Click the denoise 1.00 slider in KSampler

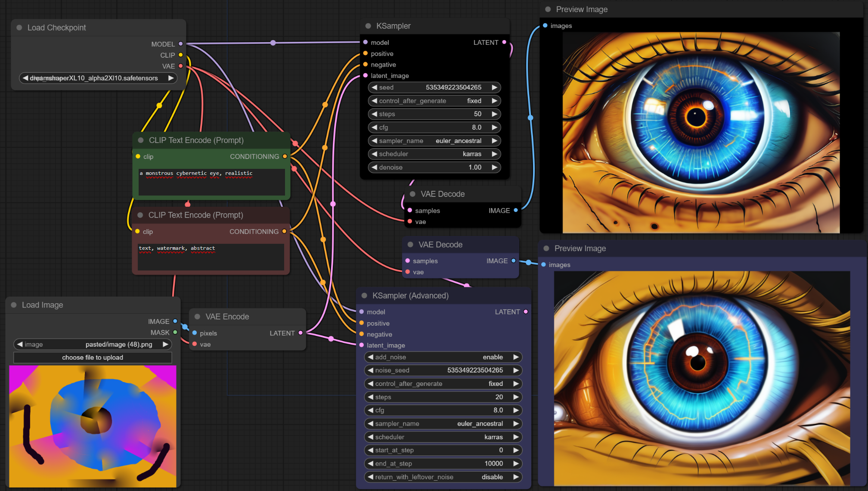click(434, 167)
